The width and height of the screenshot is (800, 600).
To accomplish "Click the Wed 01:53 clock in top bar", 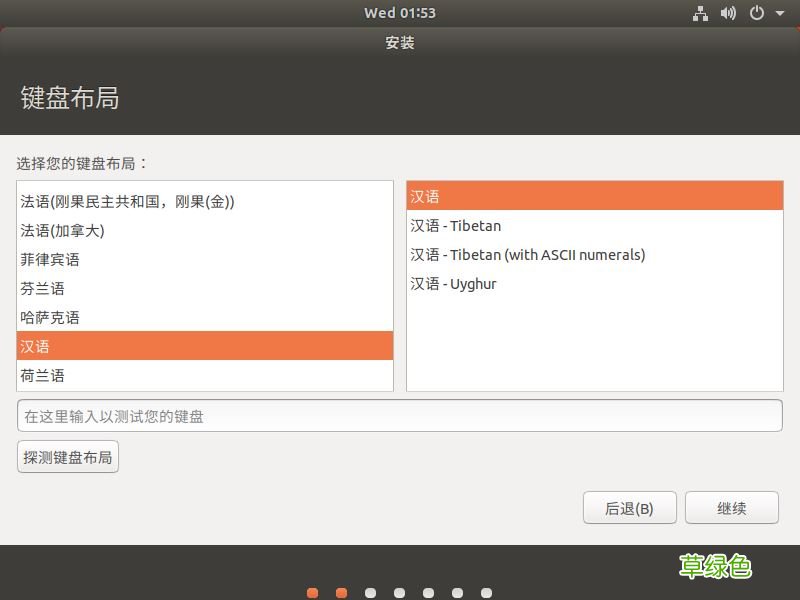I will (400, 13).
